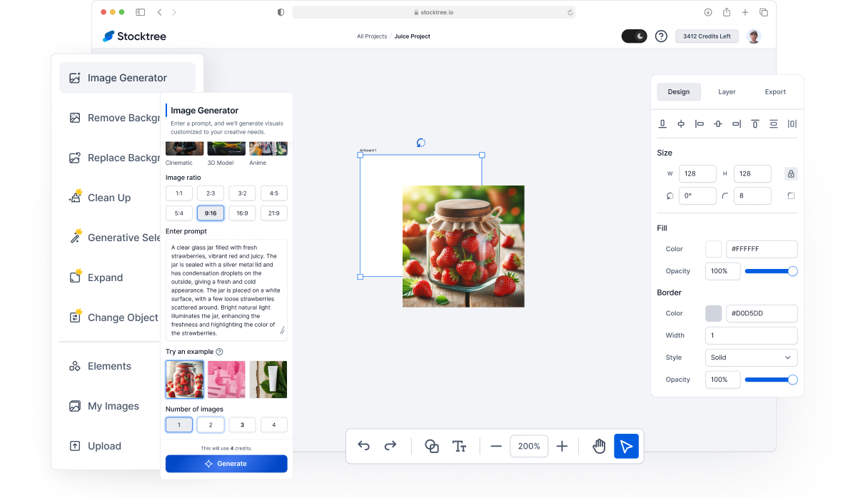Switch to the Layer tab

[x=727, y=92]
